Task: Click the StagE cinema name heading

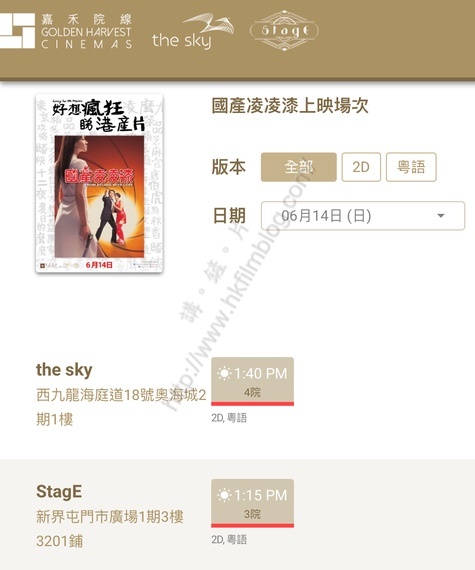Action: tap(59, 492)
